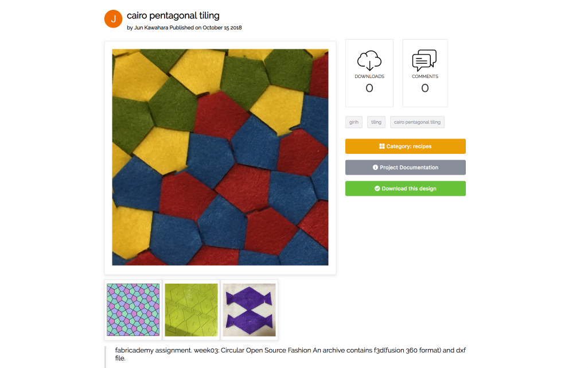Click the grid icon on the Category button

tap(381, 146)
